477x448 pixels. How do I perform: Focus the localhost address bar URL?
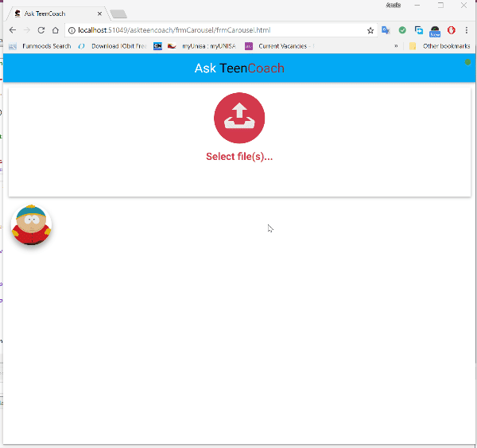pos(174,30)
